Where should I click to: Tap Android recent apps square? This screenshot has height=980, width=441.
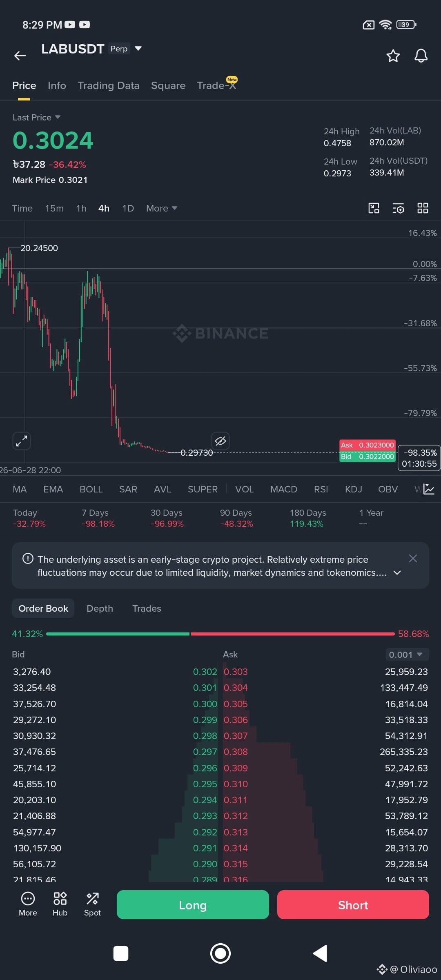[121, 953]
